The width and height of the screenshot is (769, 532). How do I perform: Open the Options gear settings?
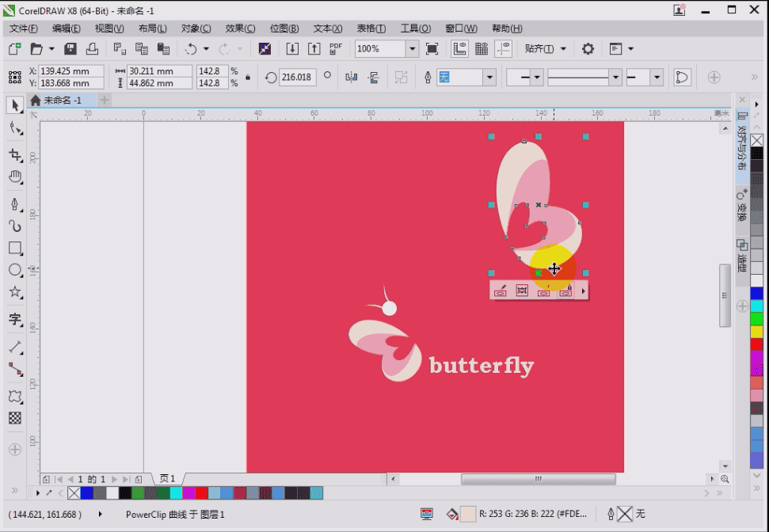pos(588,48)
